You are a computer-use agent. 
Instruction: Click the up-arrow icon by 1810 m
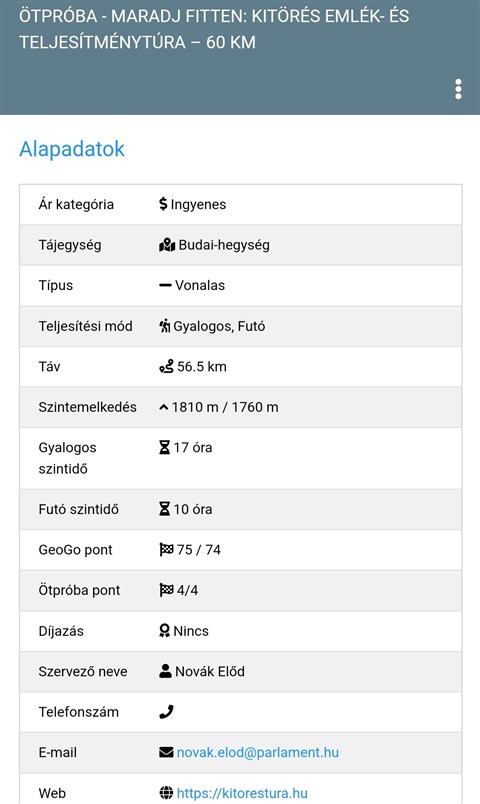(164, 408)
